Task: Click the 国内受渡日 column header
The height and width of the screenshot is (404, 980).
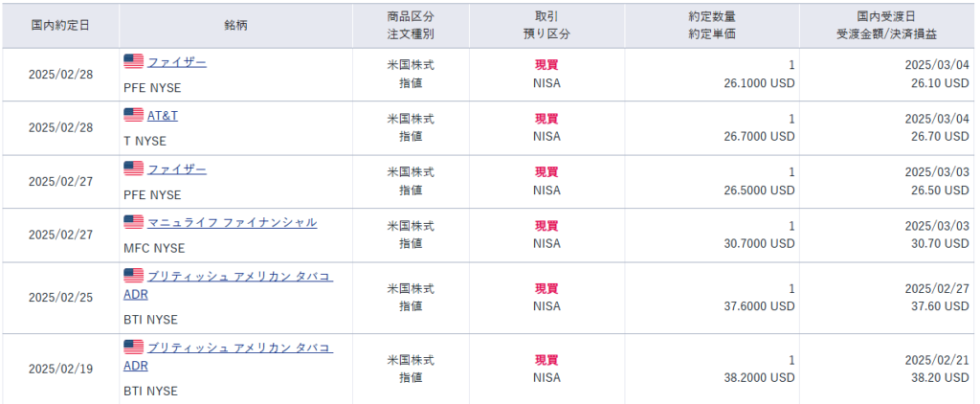Action: (889, 16)
